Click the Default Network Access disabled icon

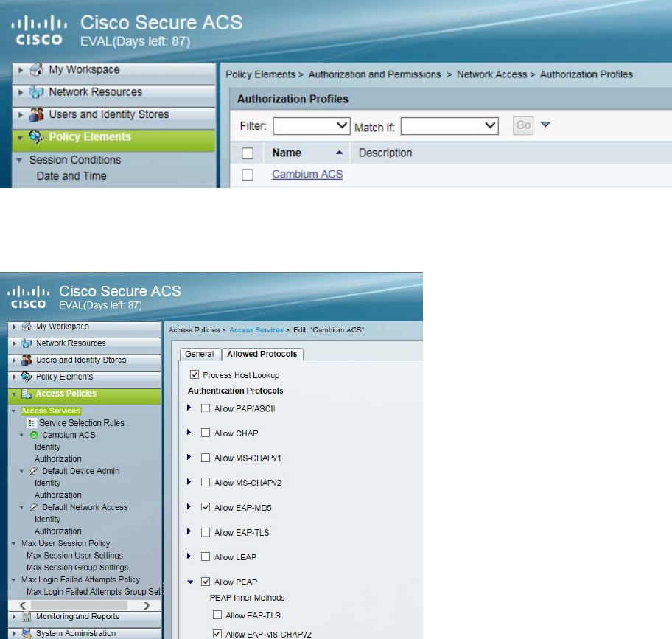coord(34,507)
